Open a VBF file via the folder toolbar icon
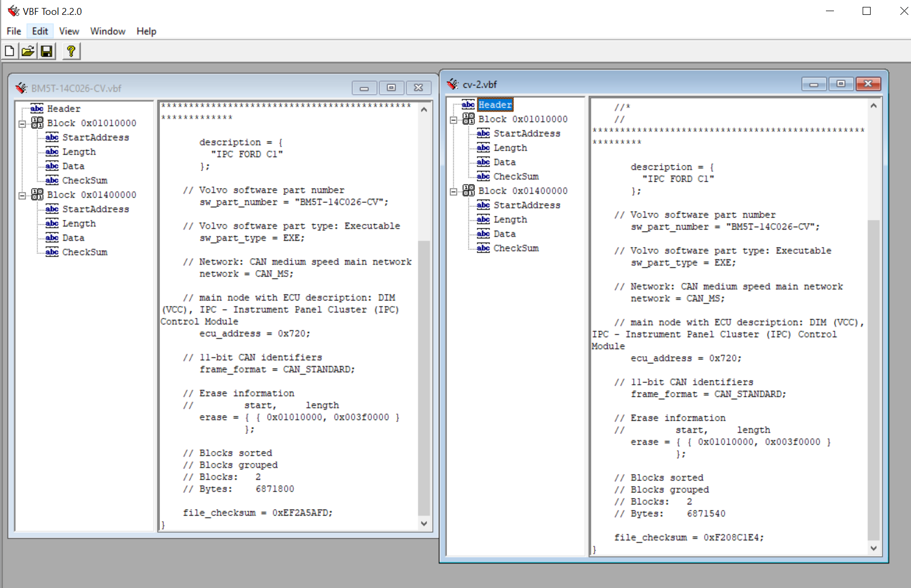 tap(28, 50)
